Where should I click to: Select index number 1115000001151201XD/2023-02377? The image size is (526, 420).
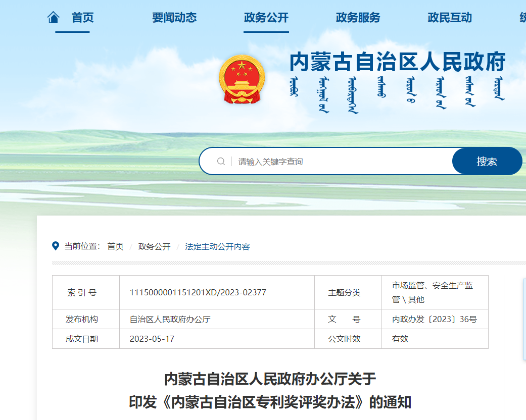(198, 292)
